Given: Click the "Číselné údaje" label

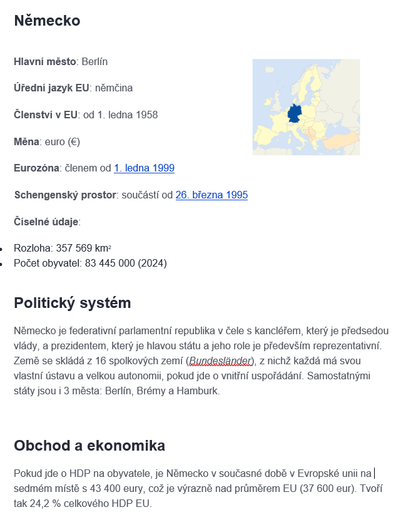Looking at the screenshot, I should pyautogui.click(x=46, y=221).
